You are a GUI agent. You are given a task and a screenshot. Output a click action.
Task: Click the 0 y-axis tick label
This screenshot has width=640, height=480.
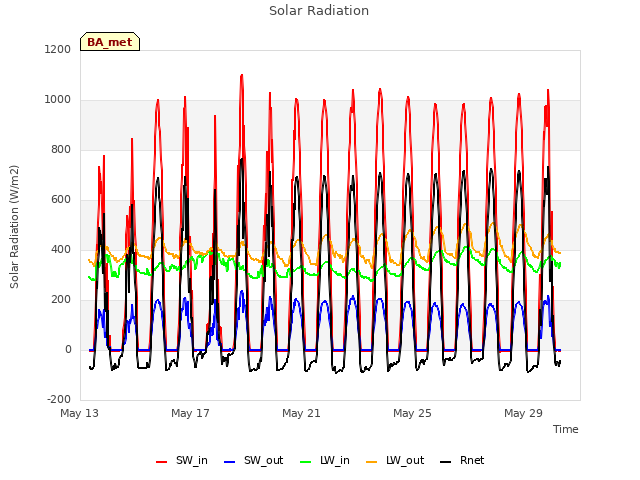pos(68,350)
